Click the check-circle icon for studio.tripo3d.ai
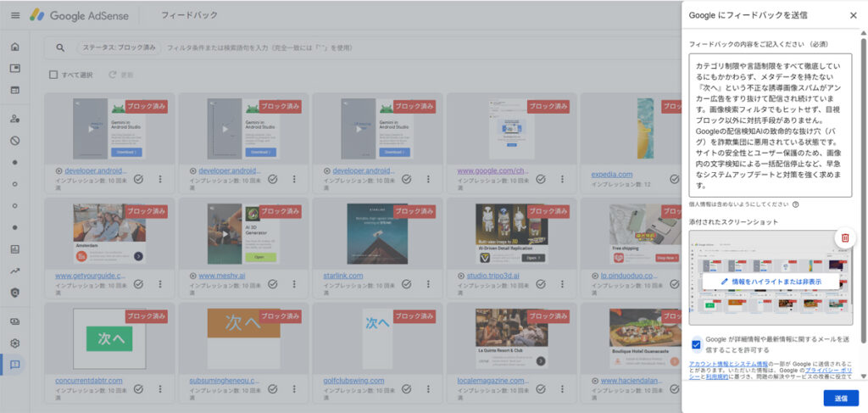Viewport: 868px width, 413px height. tap(541, 283)
